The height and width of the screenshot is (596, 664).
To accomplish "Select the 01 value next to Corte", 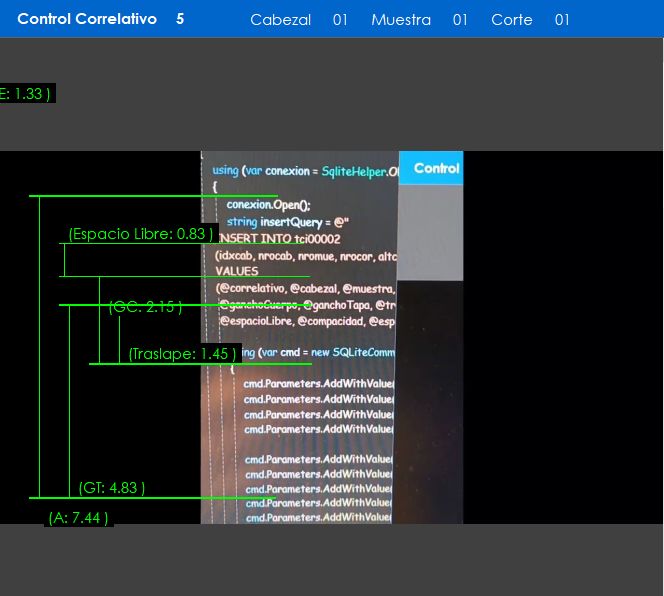I will coord(562,20).
